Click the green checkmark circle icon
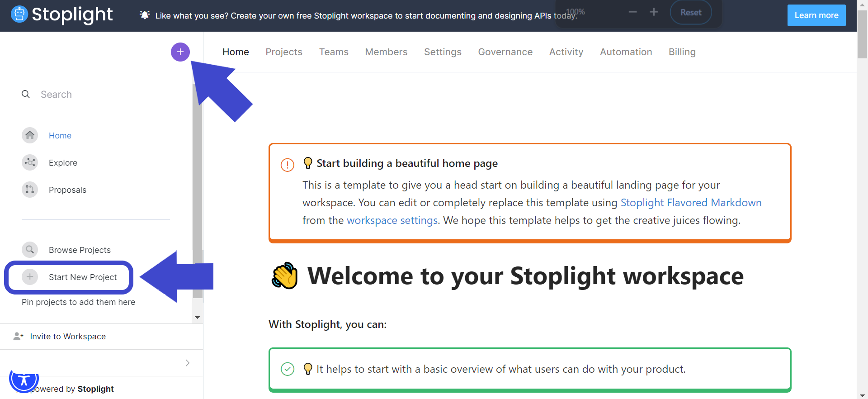868x399 pixels. (288, 369)
